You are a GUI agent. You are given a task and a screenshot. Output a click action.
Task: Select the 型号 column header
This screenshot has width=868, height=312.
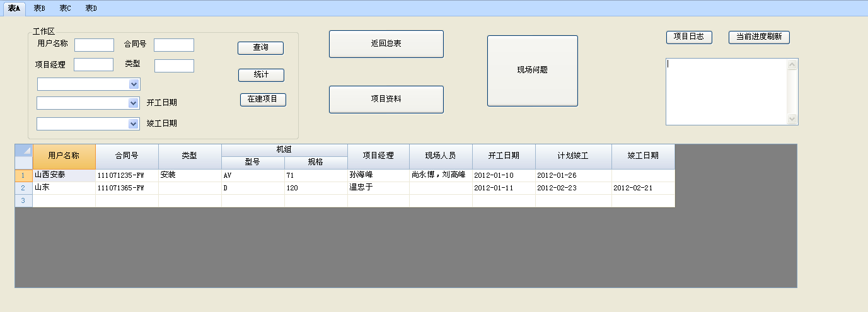coord(253,163)
